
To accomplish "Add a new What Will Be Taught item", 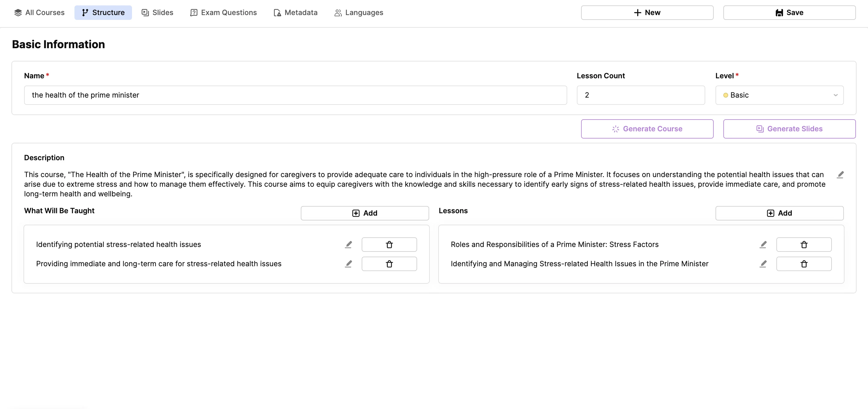I will coord(365,213).
